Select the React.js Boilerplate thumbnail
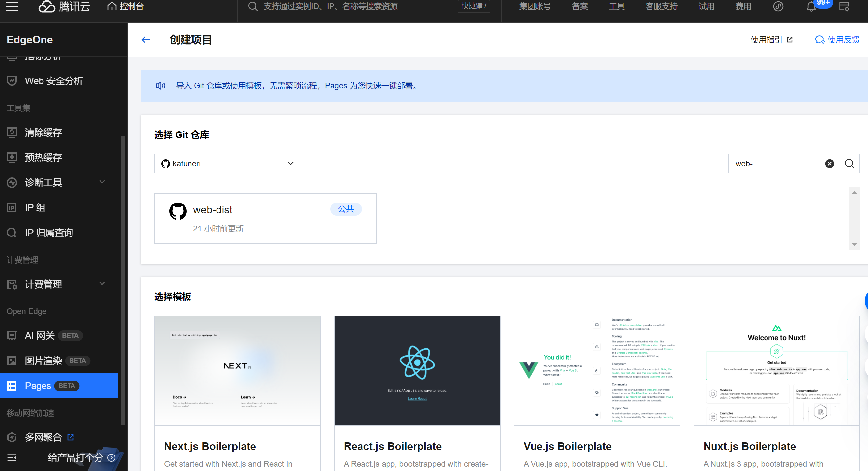Screen dimensions: 868x471 click(x=417, y=370)
